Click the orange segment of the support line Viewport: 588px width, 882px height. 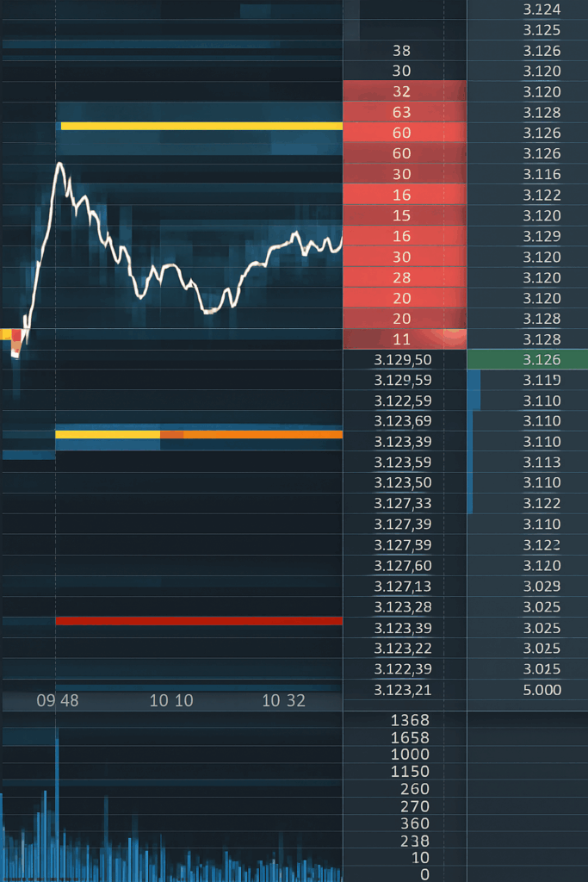pyautogui.click(x=263, y=434)
